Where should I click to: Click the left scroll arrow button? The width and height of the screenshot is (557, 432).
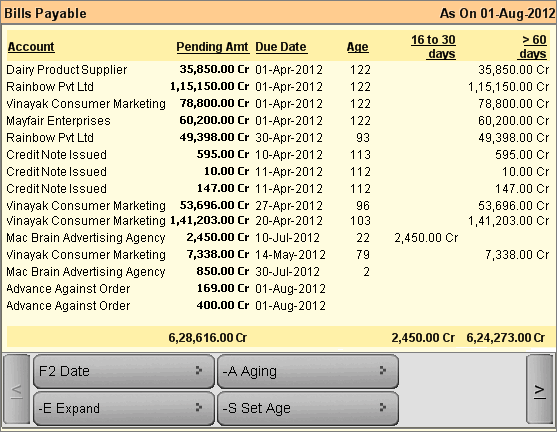pyautogui.click(x=17, y=389)
